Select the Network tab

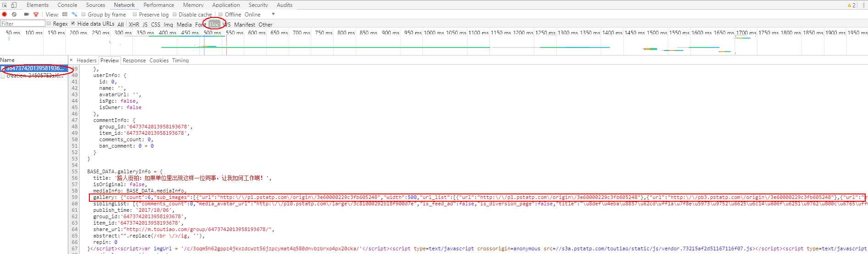(x=124, y=5)
